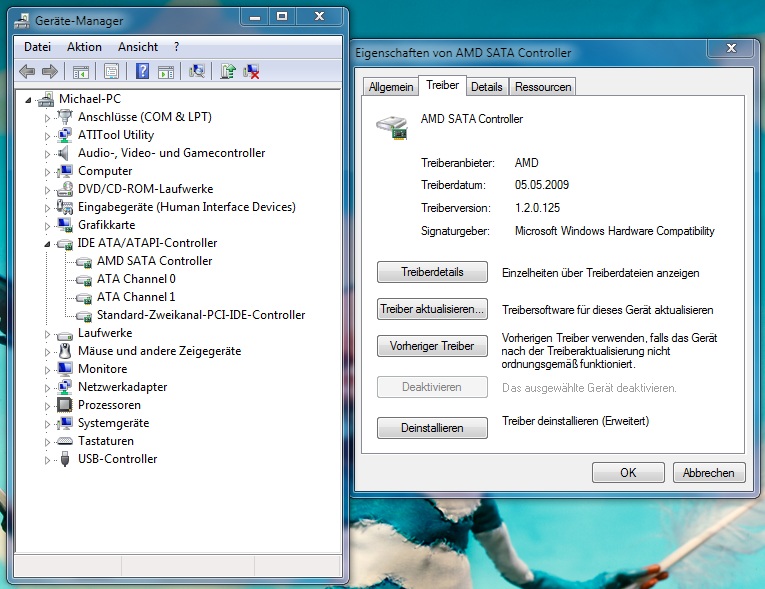Expand the Systemgeräte node
This screenshot has width=765, height=589.
pos(47,424)
